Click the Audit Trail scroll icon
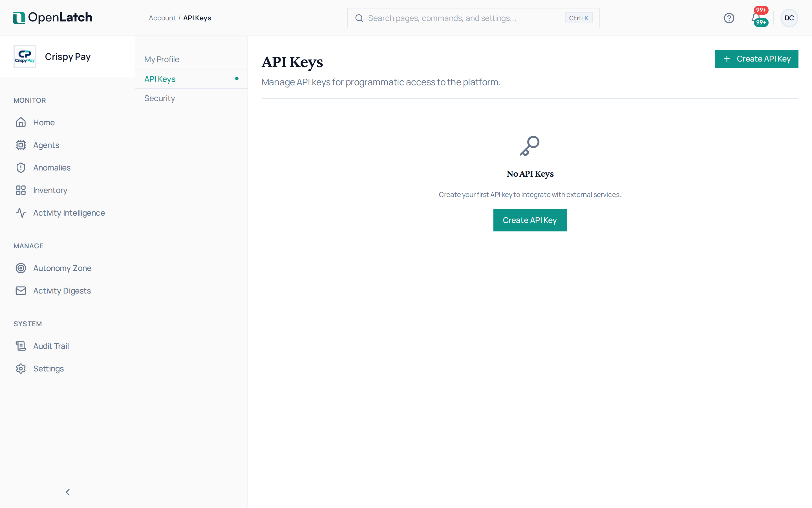 pyautogui.click(x=21, y=346)
